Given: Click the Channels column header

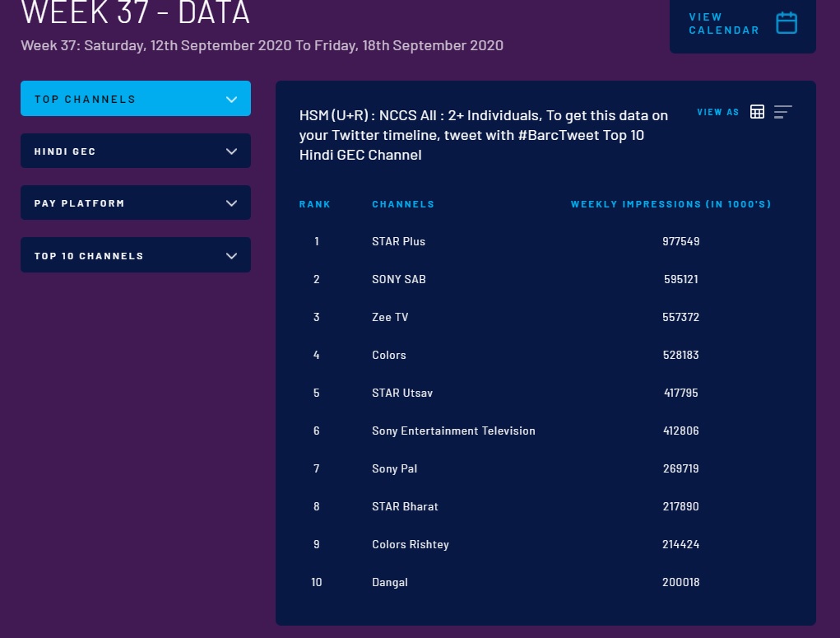Looking at the screenshot, I should (x=403, y=204).
